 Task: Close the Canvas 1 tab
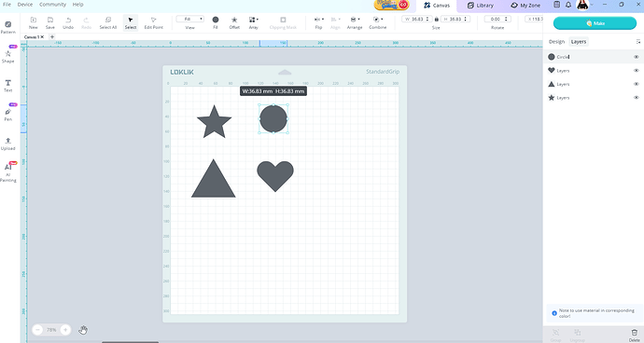42,37
